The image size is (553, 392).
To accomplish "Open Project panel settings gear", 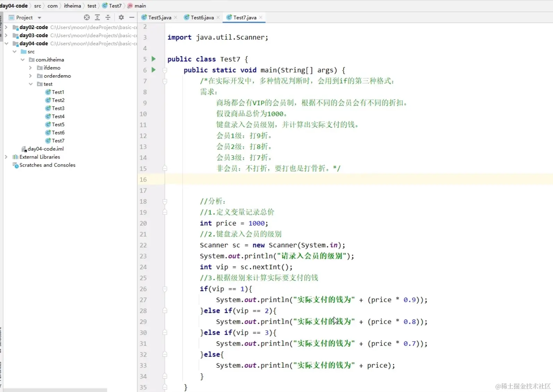I will [121, 17].
